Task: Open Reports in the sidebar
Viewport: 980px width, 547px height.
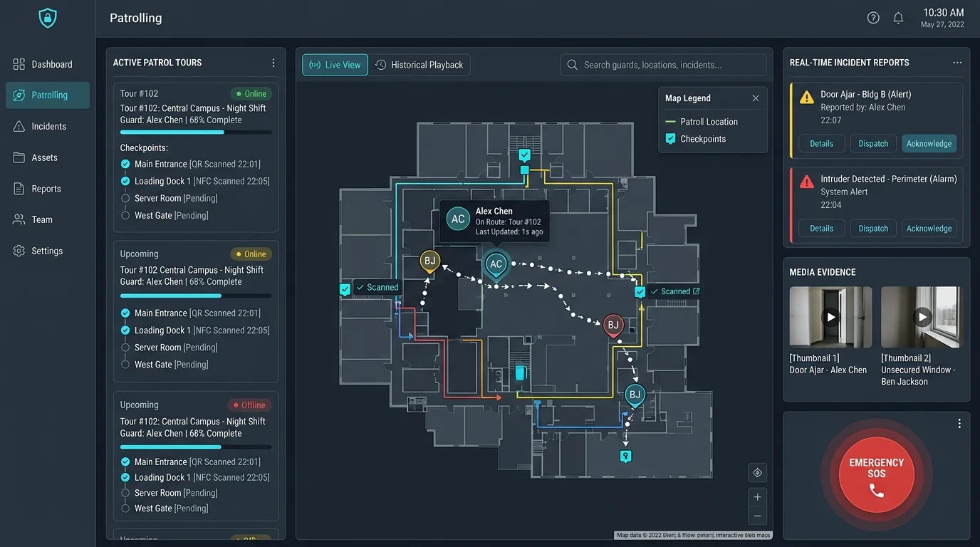Action: pos(48,189)
